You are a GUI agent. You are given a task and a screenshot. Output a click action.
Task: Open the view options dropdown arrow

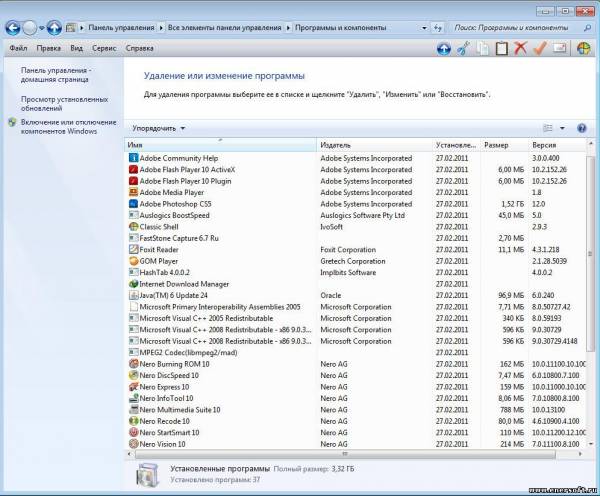(562, 128)
